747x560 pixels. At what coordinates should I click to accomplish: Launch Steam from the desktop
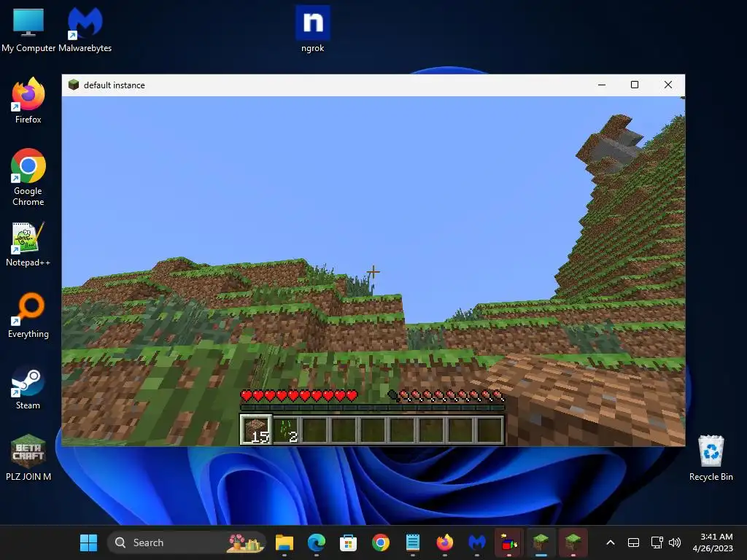coord(28,386)
